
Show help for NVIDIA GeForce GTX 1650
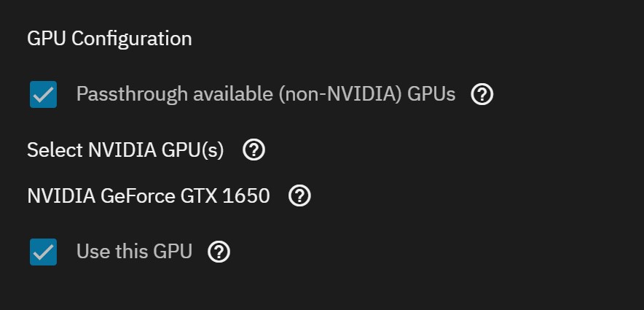click(x=300, y=195)
